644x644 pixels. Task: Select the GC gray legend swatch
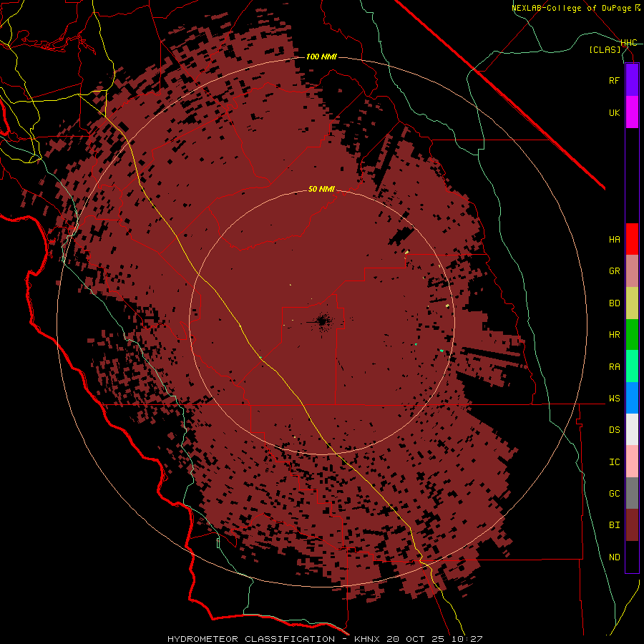tap(632, 493)
